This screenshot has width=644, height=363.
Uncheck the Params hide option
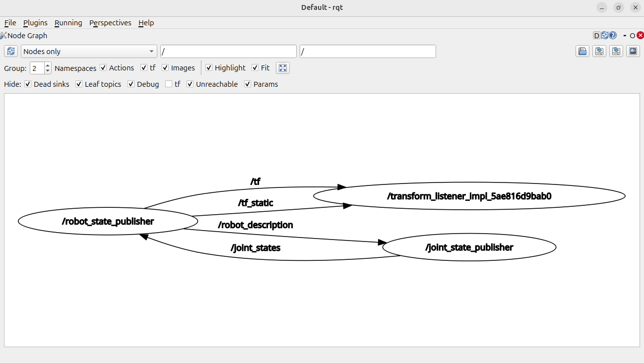[x=248, y=84]
